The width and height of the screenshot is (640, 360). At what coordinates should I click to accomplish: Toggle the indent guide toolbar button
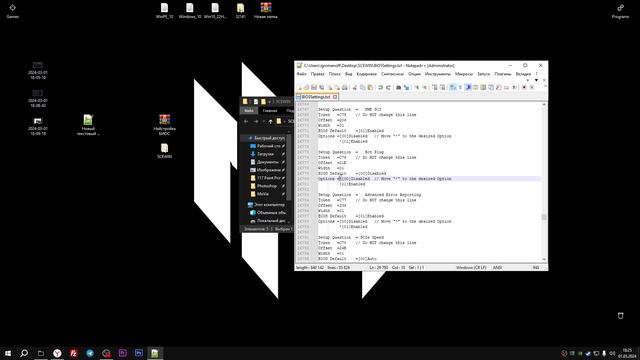click(468, 87)
